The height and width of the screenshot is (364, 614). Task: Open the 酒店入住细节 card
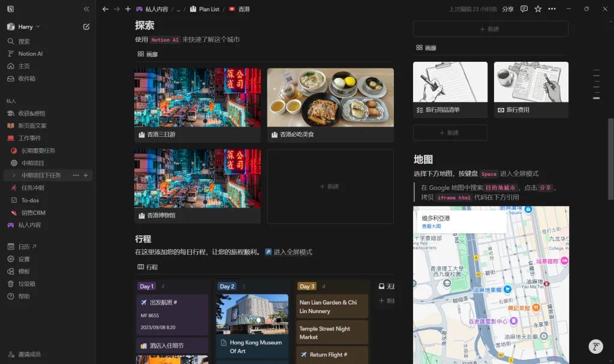172,345
